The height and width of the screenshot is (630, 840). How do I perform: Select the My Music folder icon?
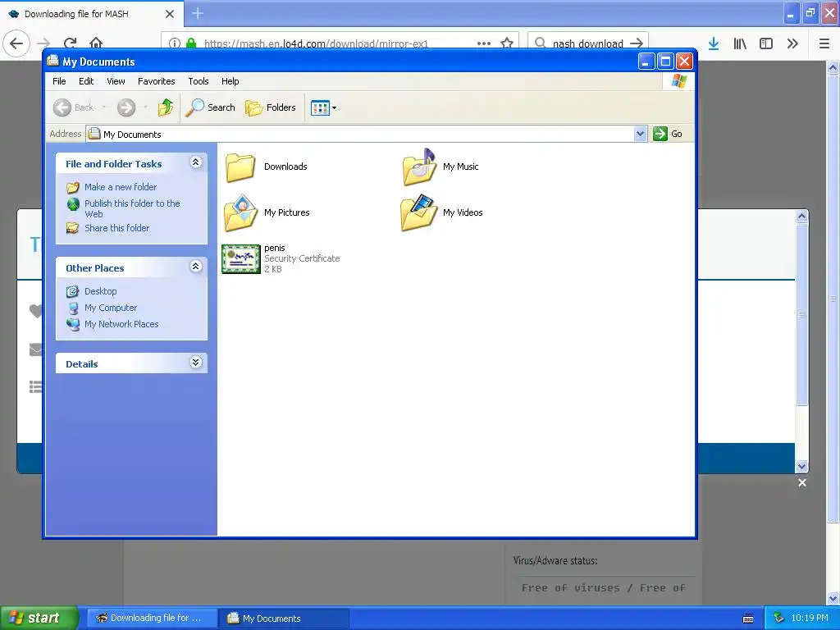419,167
